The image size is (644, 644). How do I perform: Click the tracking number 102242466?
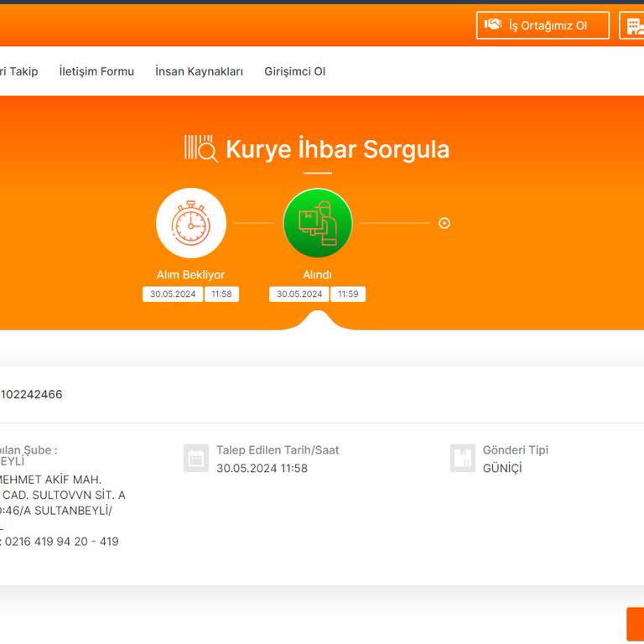[x=32, y=394]
